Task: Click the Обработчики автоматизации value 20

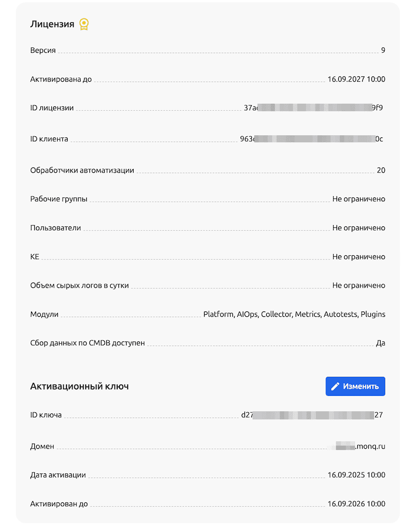Action: click(381, 170)
